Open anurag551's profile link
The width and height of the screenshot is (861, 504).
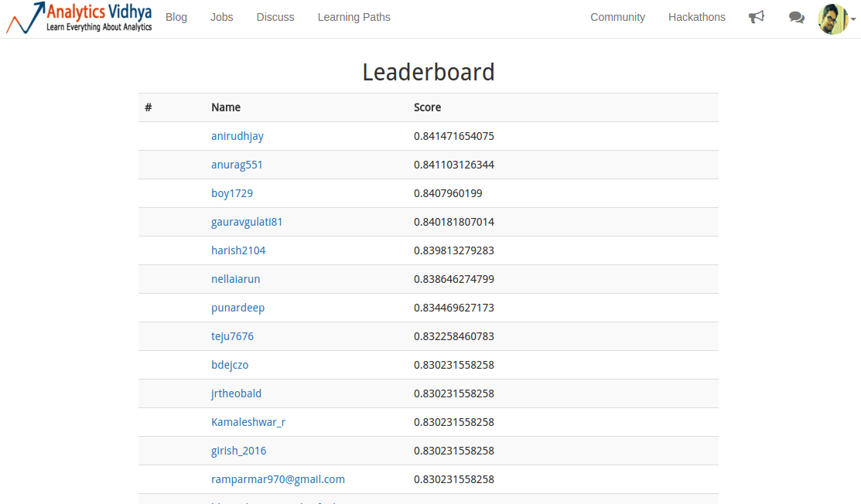(x=237, y=165)
